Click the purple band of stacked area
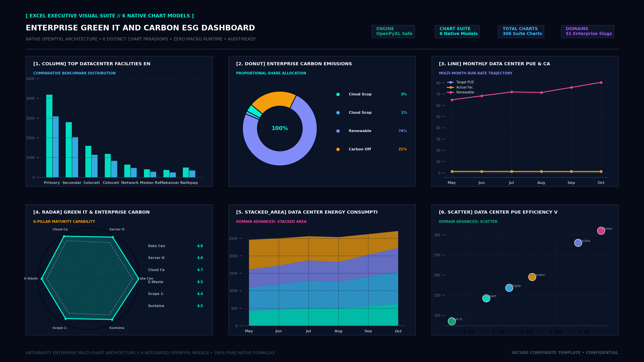This screenshot has width=644, height=362. tap(324, 271)
